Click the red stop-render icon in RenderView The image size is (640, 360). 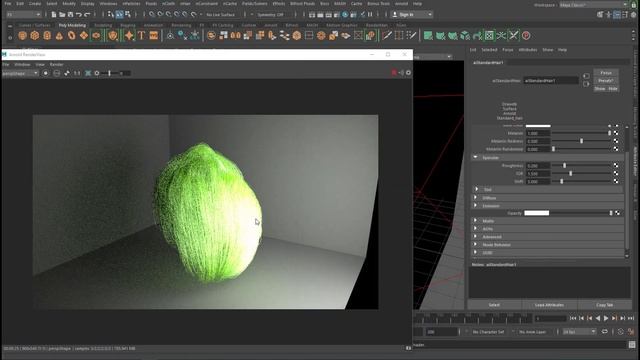point(394,73)
